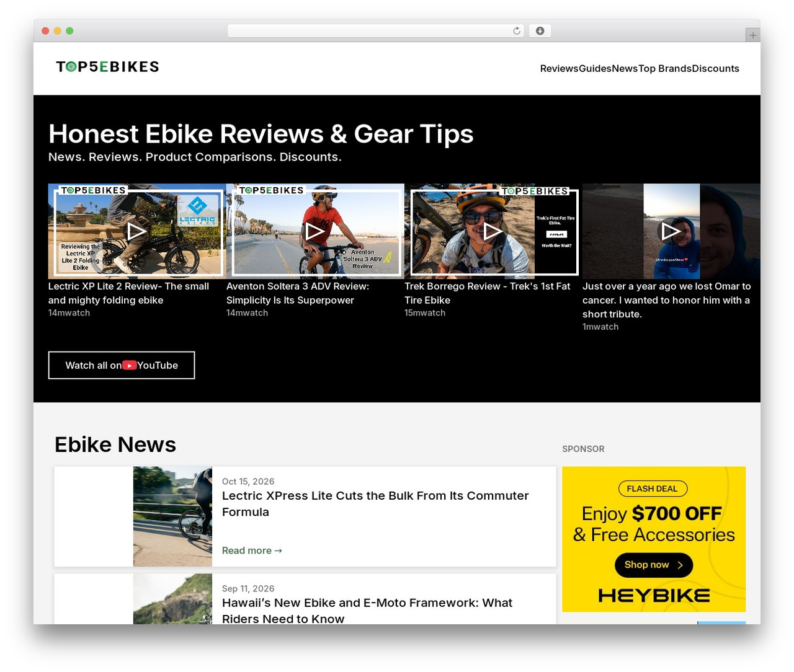Open Lectric XPress Lite news headline
794x672 pixels.
pos(375,504)
